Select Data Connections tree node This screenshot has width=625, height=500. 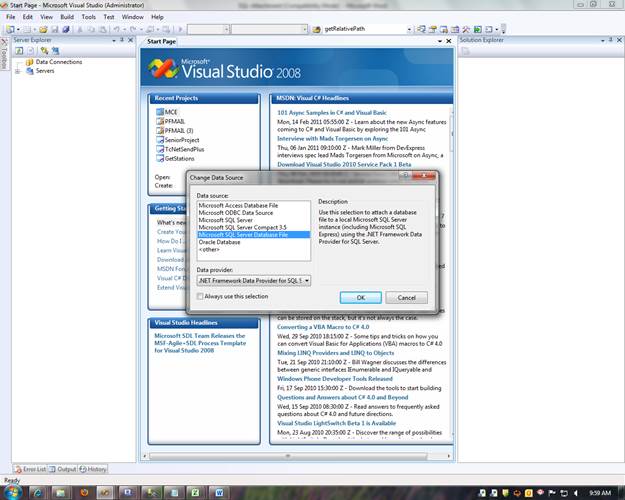59,62
